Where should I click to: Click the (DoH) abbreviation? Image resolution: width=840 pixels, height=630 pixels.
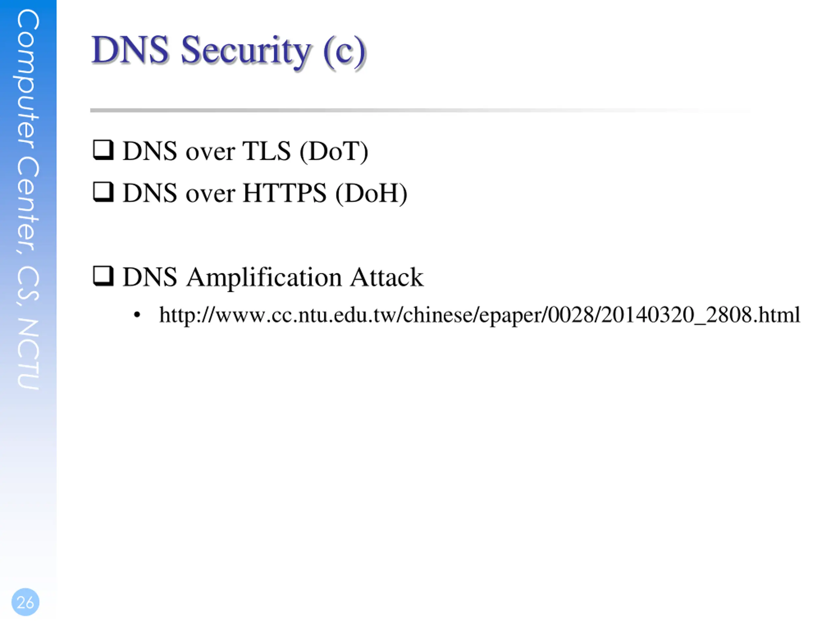pyautogui.click(x=371, y=193)
